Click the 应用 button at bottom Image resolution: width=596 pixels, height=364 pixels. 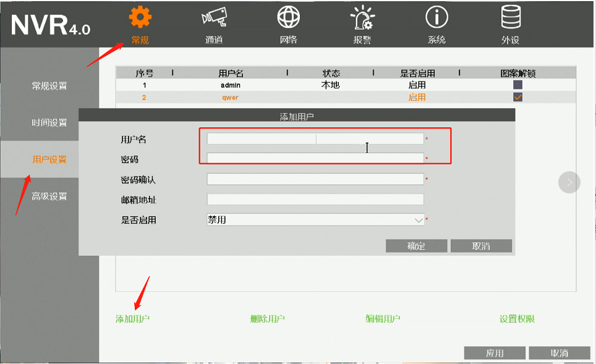point(495,353)
